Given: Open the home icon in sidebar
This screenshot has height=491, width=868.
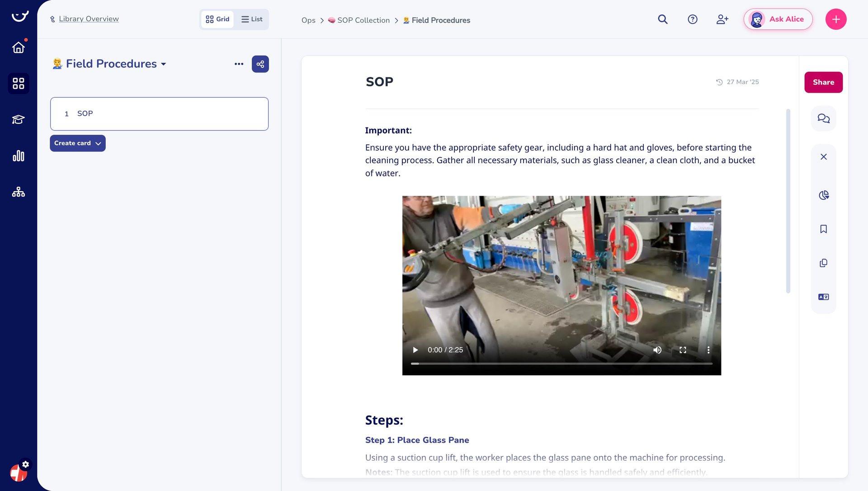Looking at the screenshot, I should tap(18, 47).
